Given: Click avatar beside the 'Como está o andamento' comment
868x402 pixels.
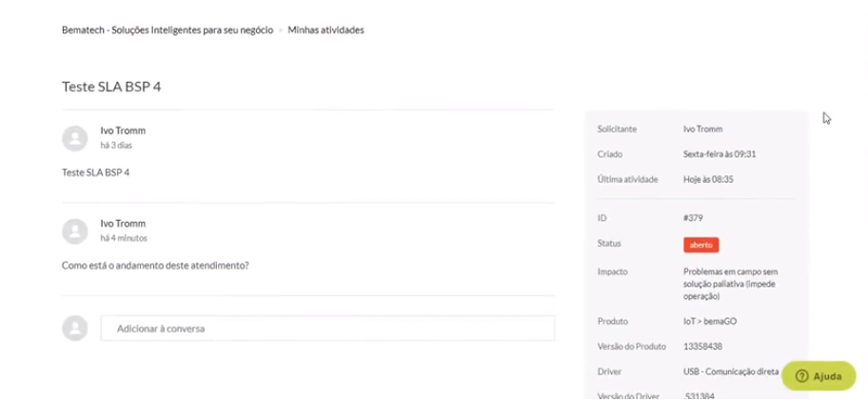Looking at the screenshot, I should [x=75, y=231].
